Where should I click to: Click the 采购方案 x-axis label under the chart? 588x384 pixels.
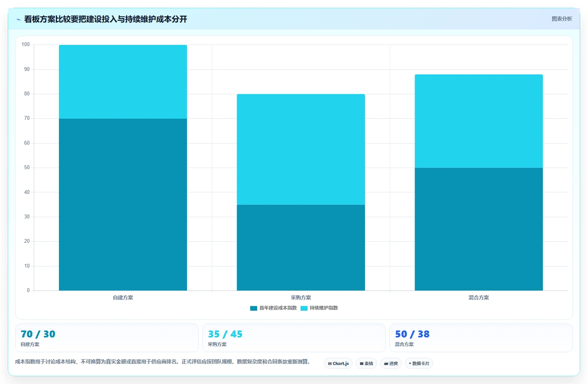[301, 298]
